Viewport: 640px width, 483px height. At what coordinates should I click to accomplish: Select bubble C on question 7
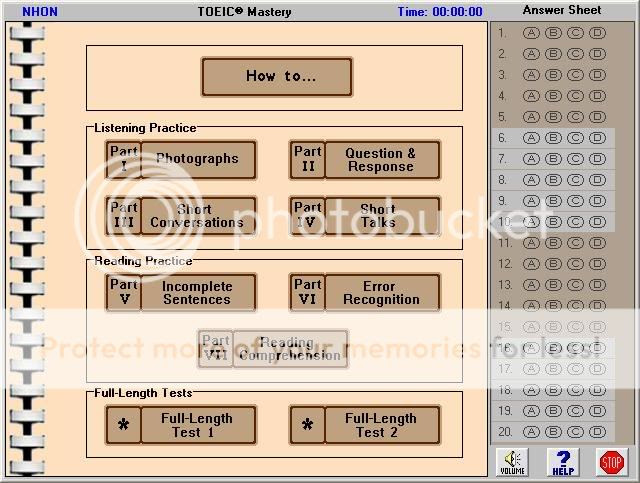575,159
